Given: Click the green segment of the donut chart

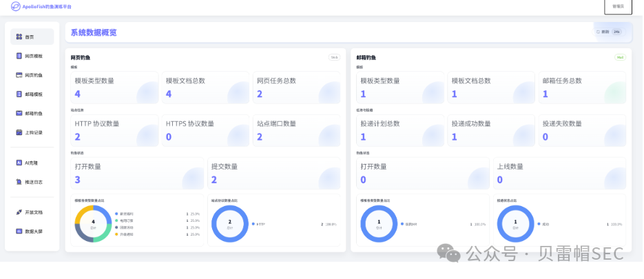Looking at the screenshot, I should pos(105,236).
